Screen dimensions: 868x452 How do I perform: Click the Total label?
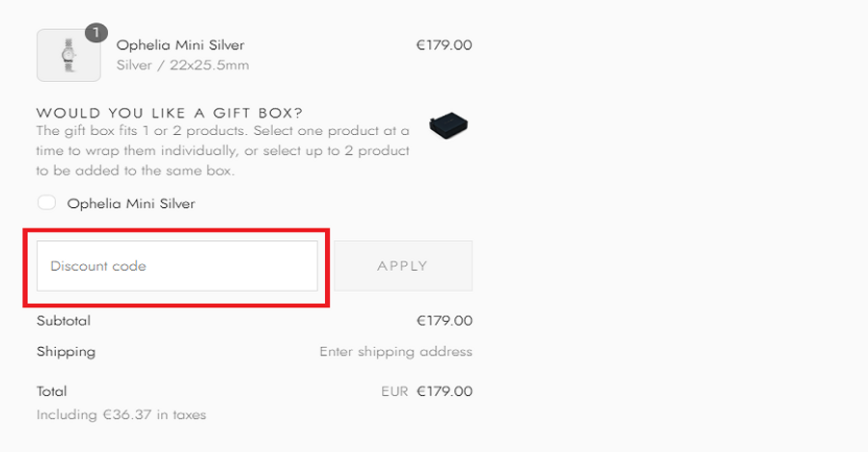tap(52, 391)
